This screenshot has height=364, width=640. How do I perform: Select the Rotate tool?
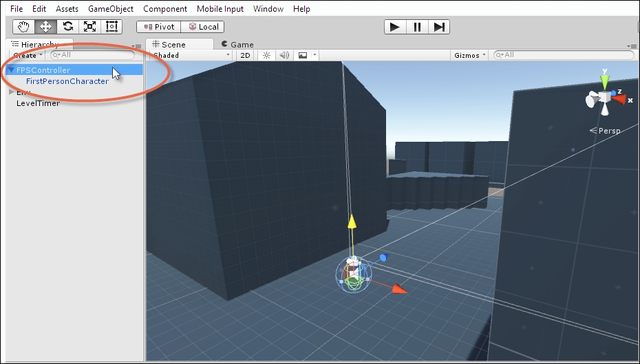coord(67,27)
